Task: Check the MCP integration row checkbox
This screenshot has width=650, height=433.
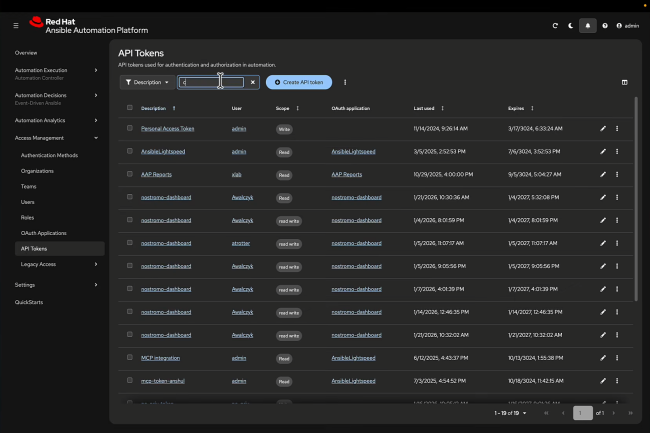Action: (x=130, y=358)
